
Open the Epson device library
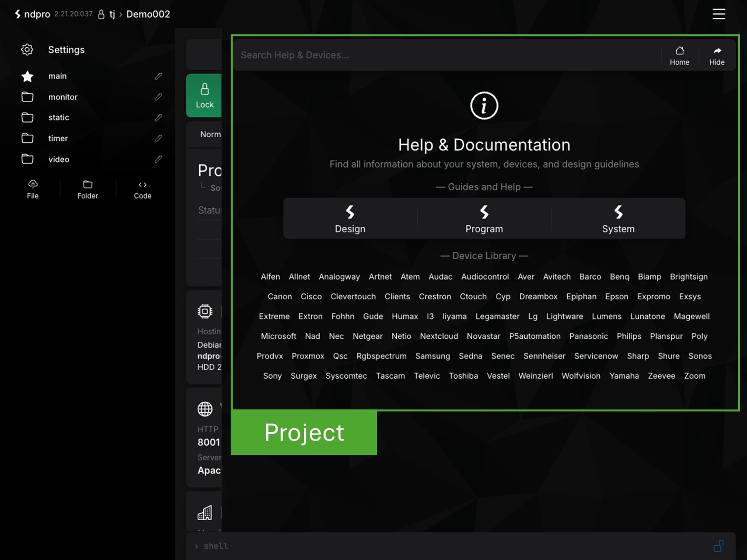coord(617,296)
